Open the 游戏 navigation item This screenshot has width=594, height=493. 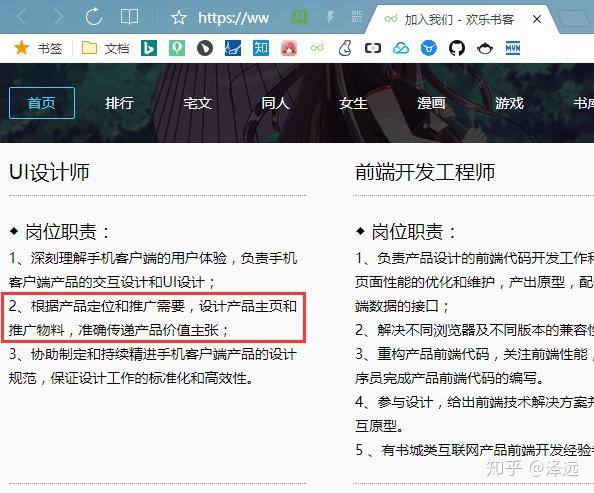pyautogui.click(x=509, y=103)
